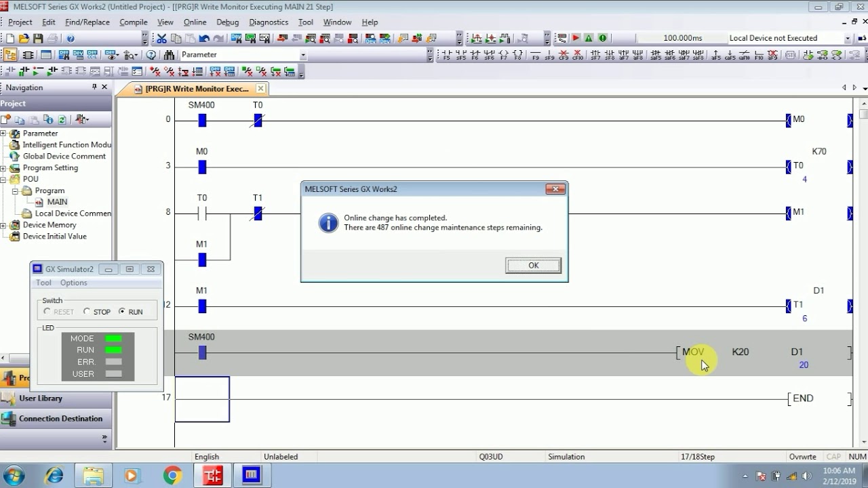This screenshot has height=488, width=868.
Task: Click the F10 line drawing icon
Action: click(x=759, y=55)
